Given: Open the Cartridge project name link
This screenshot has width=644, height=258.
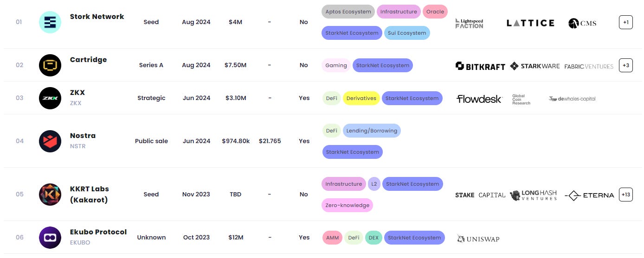Looking at the screenshot, I should 88,60.
